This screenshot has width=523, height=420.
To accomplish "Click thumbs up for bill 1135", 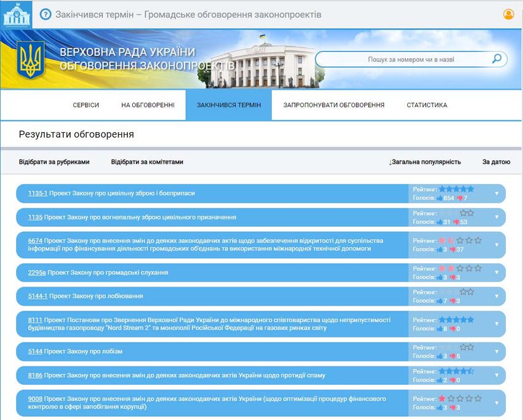I will 439,222.
